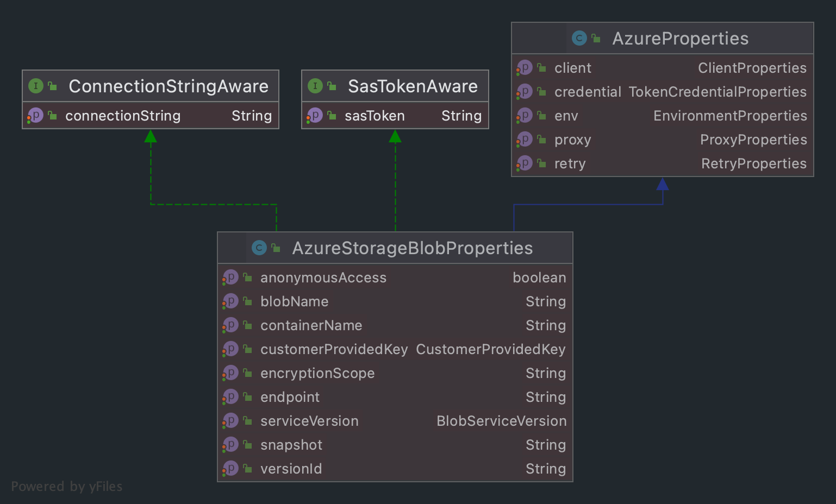Image resolution: width=836 pixels, height=504 pixels.
Task: Click the BlobServiceVersion type name
Action: [x=501, y=421]
